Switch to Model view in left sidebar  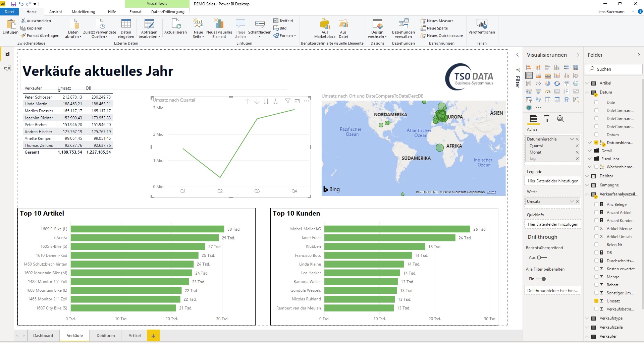pos(7,68)
